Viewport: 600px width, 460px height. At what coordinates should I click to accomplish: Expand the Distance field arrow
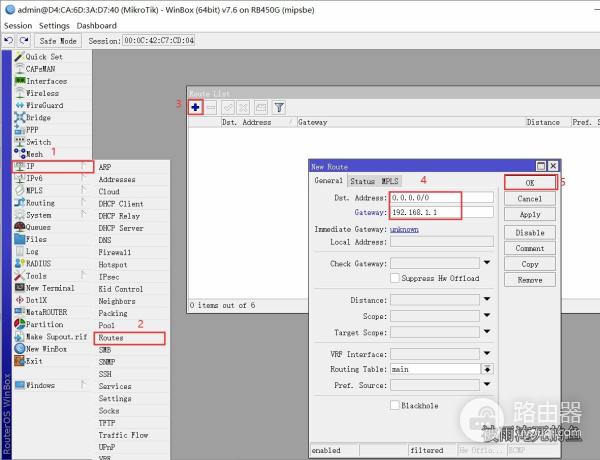pyautogui.click(x=487, y=299)
